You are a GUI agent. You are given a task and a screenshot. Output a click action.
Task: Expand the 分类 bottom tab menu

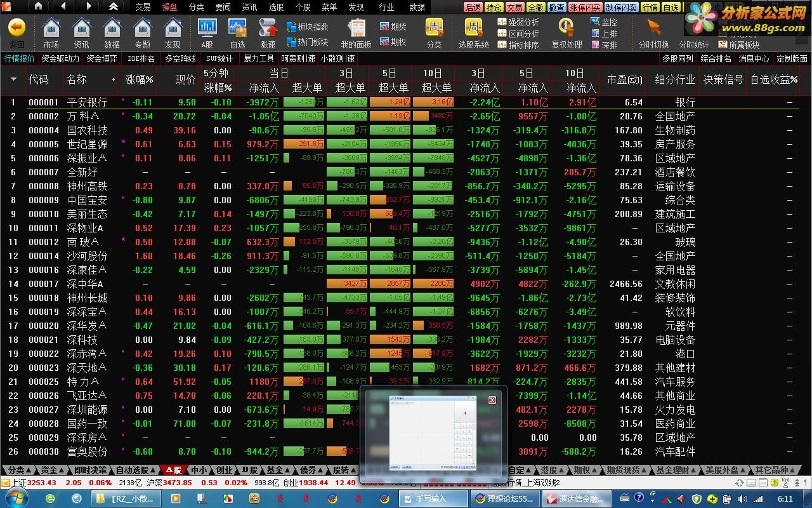[19, 470]
